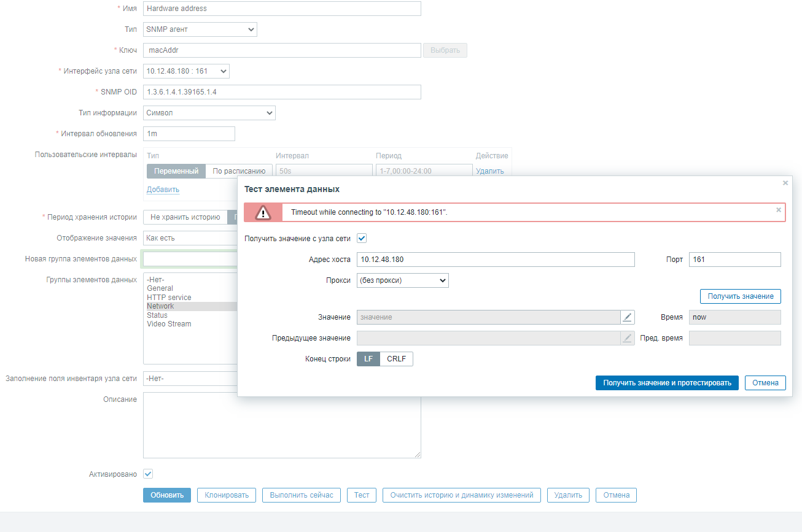The height and width of the screenshot is (532, 802).
Task: Select HTTP service in groups list
Action: coord(169,298)
